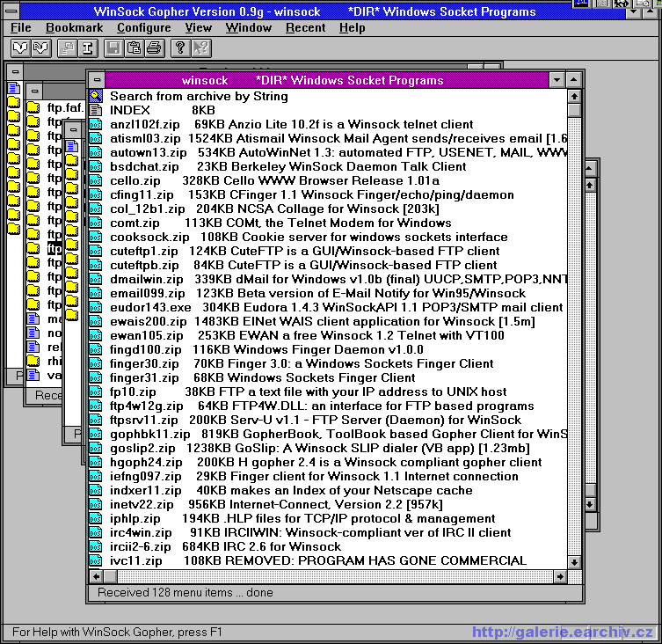This screenshot has width=662, height=644.
Task: Select the fingd100.zip Finger Daemon entry
Action: click(266, 350)
